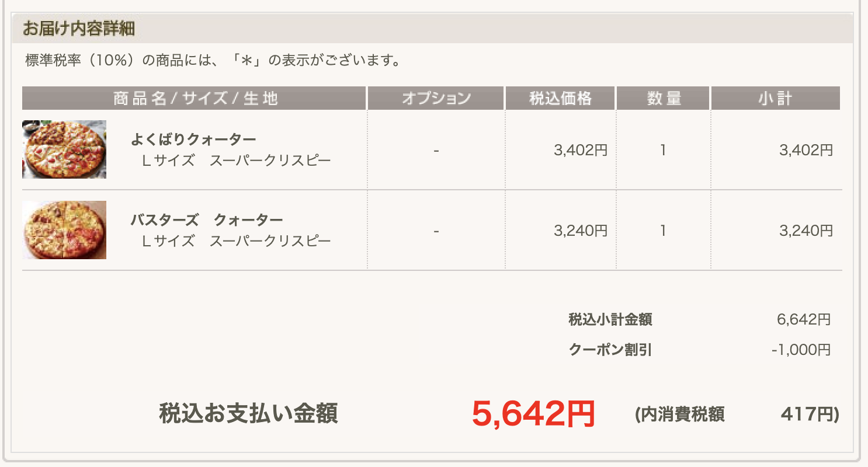Click the 小計 column header
868x467 pixels.
[x=775, y=98]
